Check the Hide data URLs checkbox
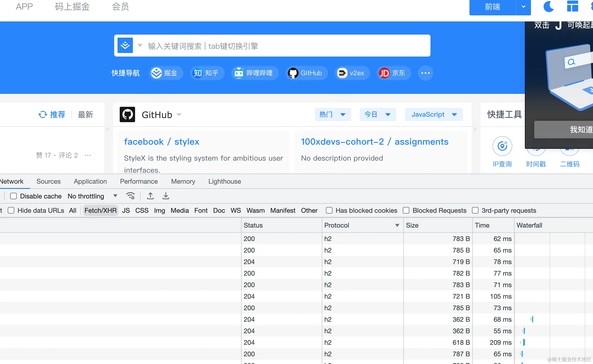Screen dimensions: 593x364 click(x=11, y=211)
